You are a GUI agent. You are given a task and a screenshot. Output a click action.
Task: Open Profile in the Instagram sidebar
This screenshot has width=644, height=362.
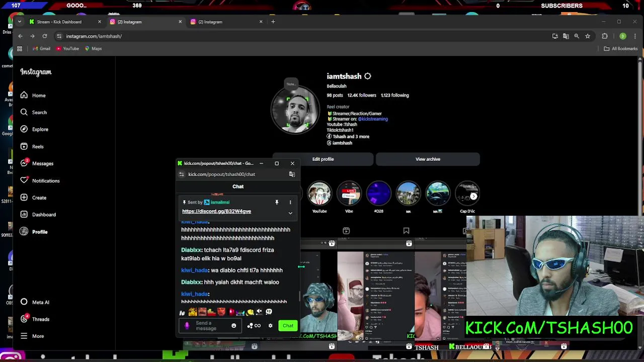(34, 232)
